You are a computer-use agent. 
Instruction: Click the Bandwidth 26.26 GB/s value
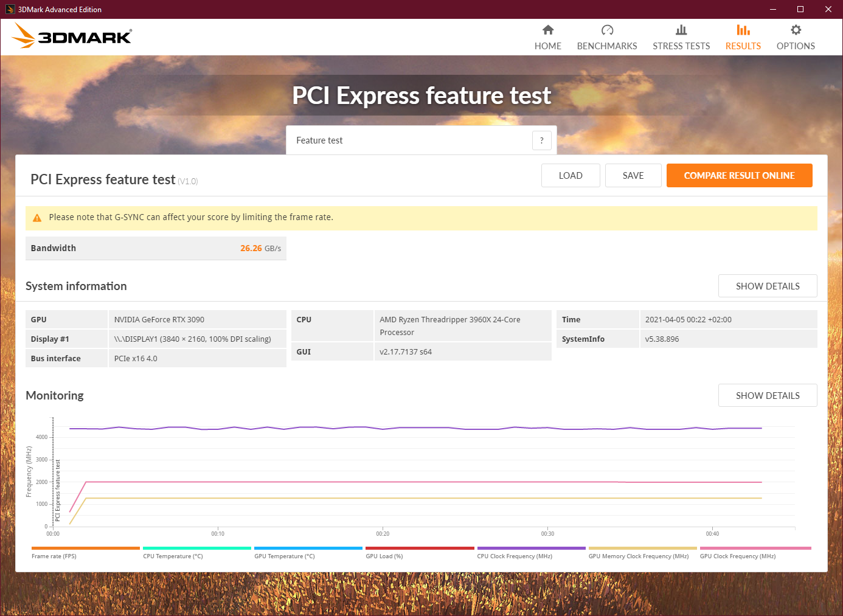point(260,248)
